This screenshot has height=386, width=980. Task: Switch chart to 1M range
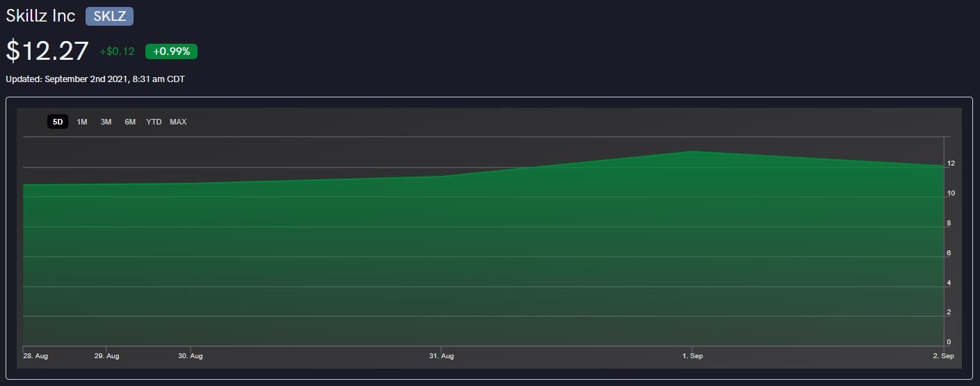pos(82,122)
